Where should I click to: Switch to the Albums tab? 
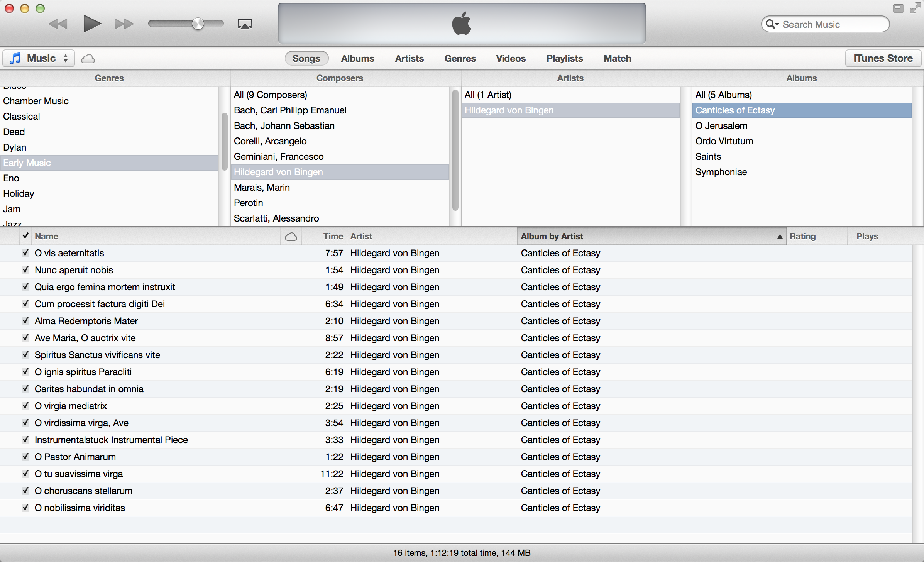pyautogui.click(x=356, y=58)
